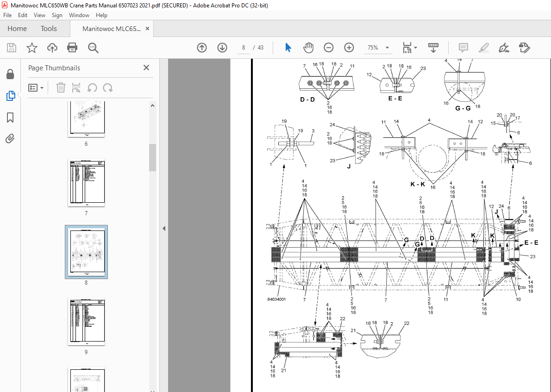This screenshot has height=392, width=551.
Task: Print the document
Action: point(72,48)
